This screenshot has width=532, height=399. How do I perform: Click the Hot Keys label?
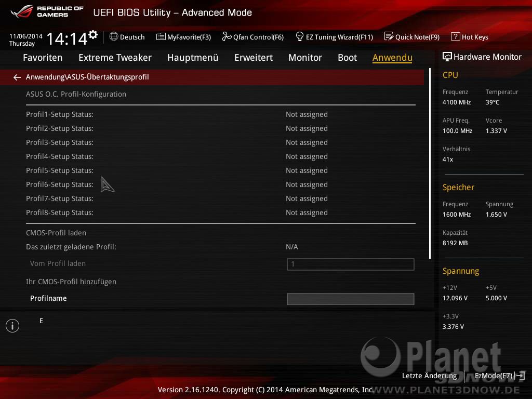click(x=475, y=37)
